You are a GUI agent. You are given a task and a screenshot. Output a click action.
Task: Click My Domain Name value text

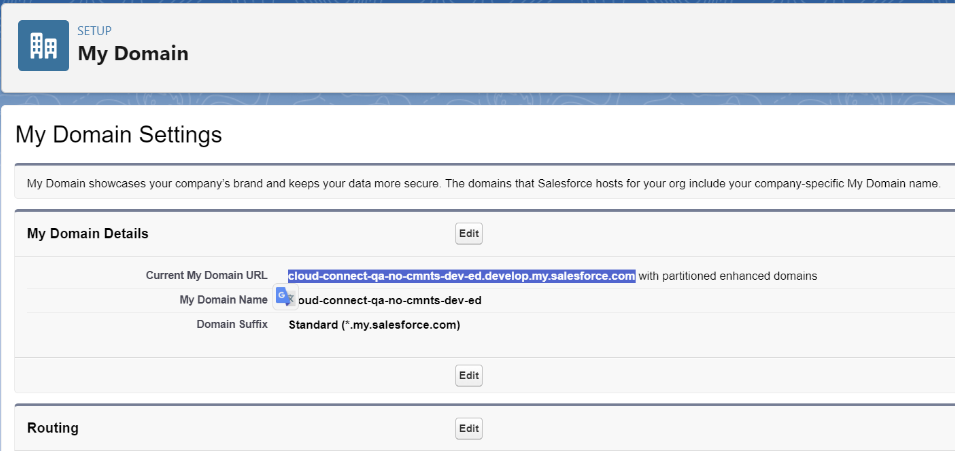[390, 300]
